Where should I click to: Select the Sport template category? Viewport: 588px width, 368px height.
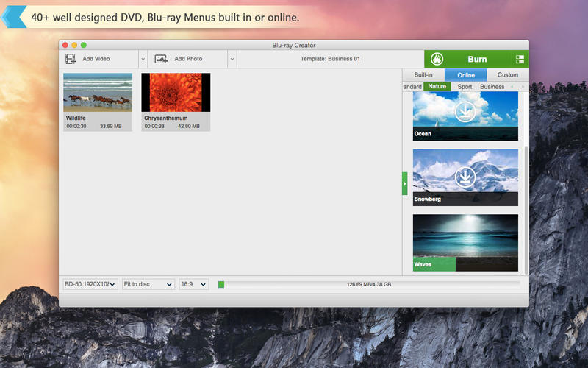(465, 87)
